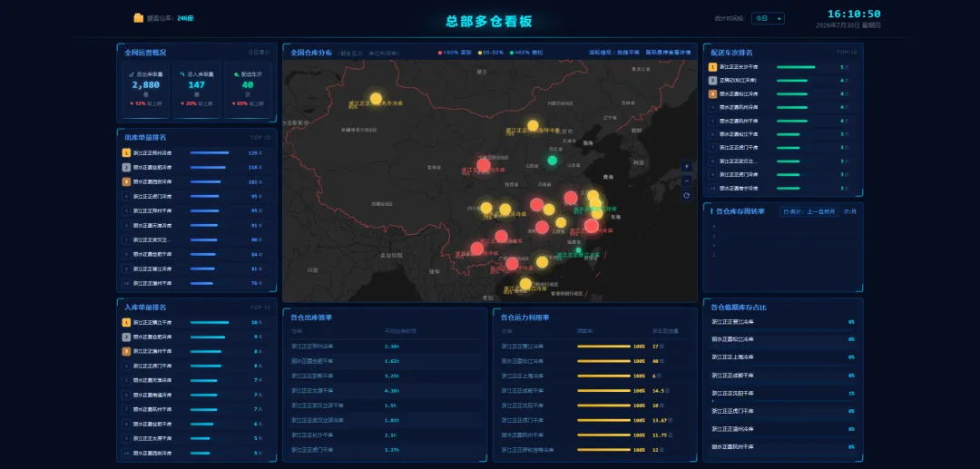Click TOP 10 label in 配送车次排名
The height and width of the screenshot is (469, 980).
(847, 53)
